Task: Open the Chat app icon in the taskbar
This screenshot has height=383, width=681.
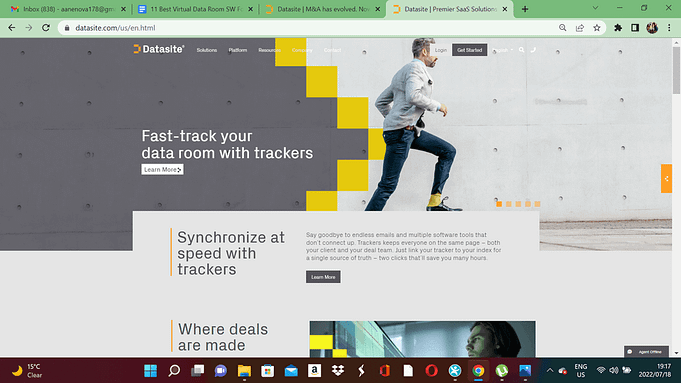Action: coord(221,370)
